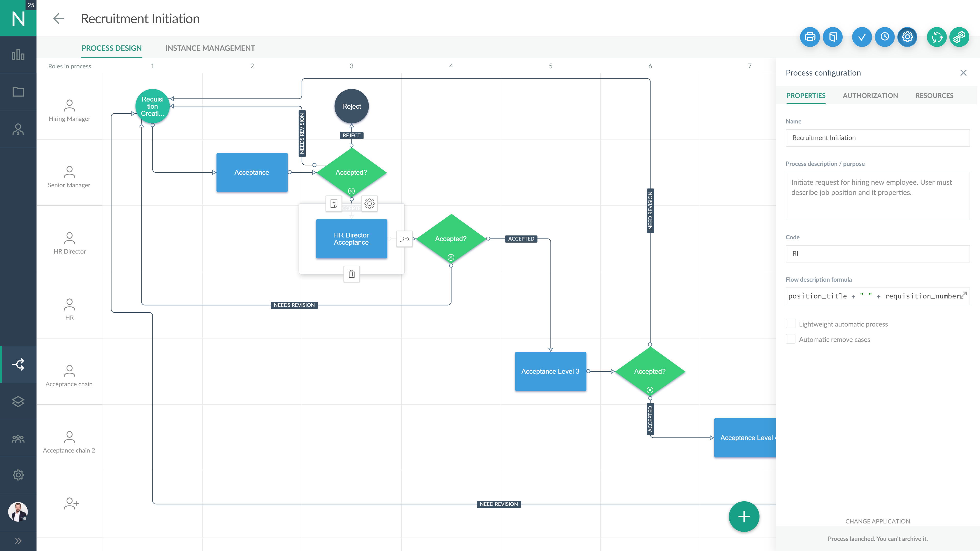Close the Process configuration panel
Screen dimensions: 980x551
coord(963,73)
